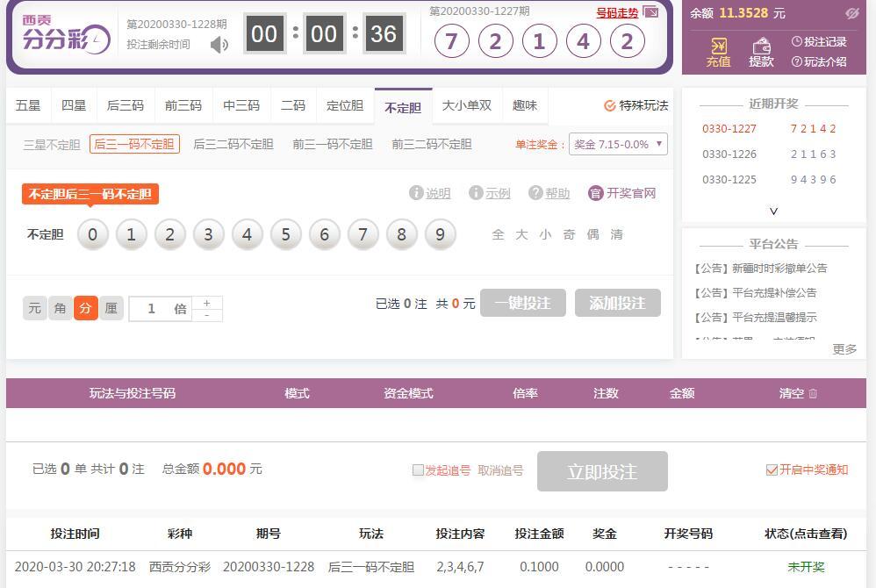Switch to the 四星 tab
Image resolution: width=876 pixels, height=588 pixels.
click(74, 105)
